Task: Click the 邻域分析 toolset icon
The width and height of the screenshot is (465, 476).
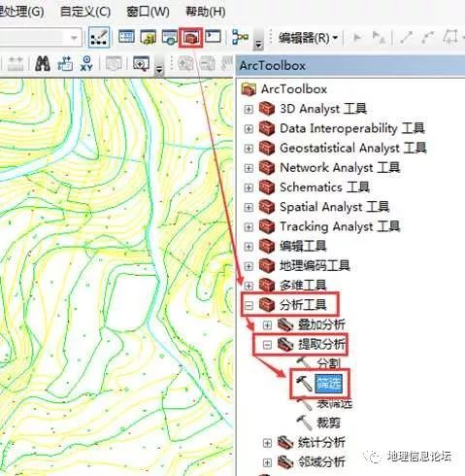Action: (285, 462)
